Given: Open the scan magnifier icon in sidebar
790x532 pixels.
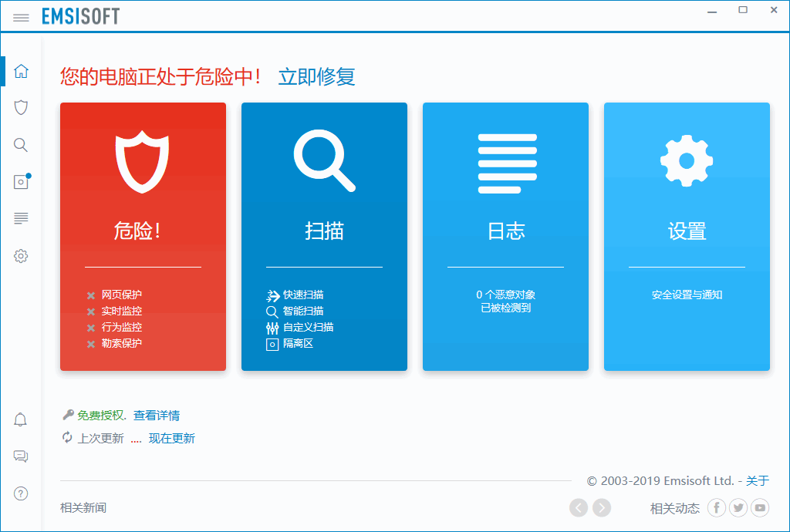Looking at the screenshot, I should [21, 144].
